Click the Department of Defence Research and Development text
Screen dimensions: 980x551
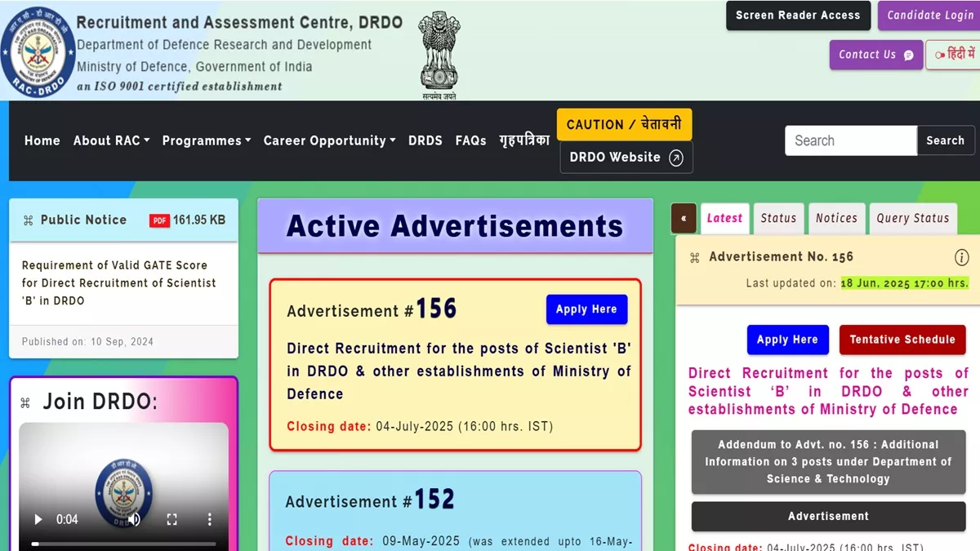pos(225,45)
